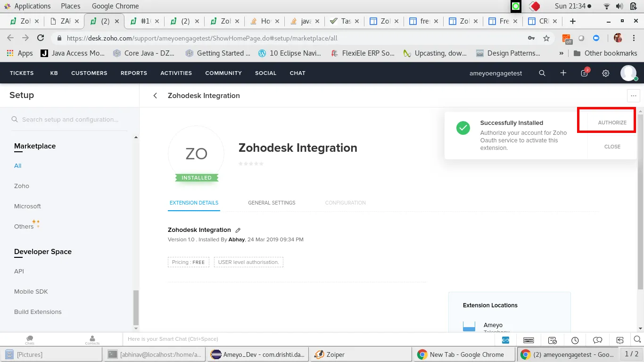Open the three-dot more options button
Image resolution: width=644 pixels, height=362 pixels.
click(x=634, y=96)
